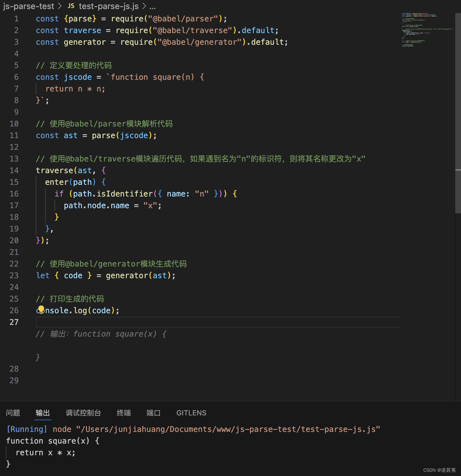461x476 pixels.
Task: Open the GITLENS panel tab
Action: click(191, 413)
